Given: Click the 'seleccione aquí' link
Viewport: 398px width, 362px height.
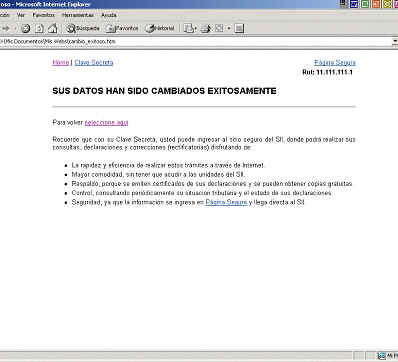Looking at the screenshot, I should [x=106, y=123].
